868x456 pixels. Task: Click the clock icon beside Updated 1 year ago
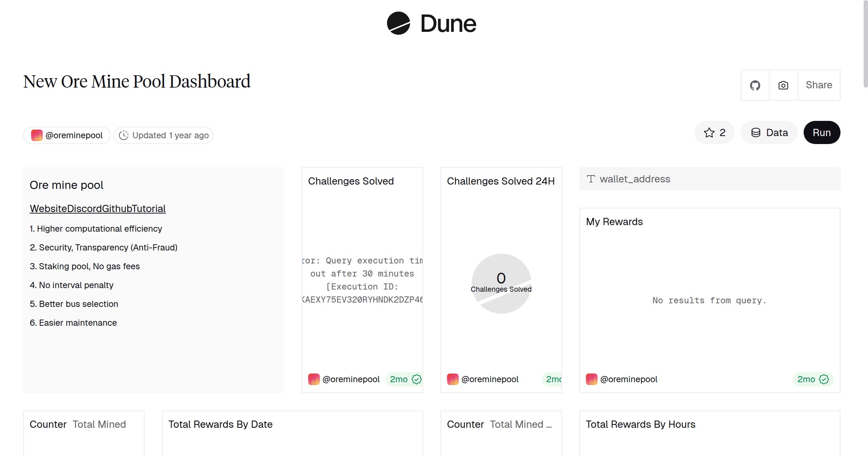pyautogui.click(x=124, y=135)
